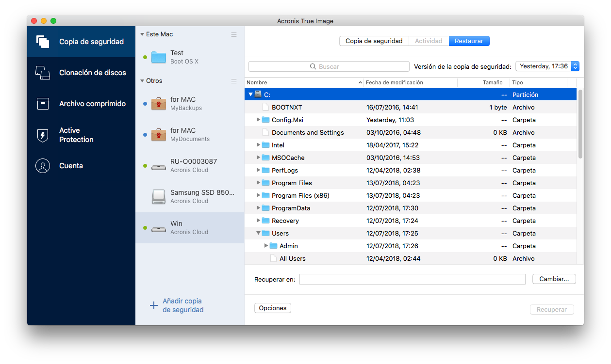611x364 pixels.
Task: Click the Documents and Settings file icon
Action: 265,132
